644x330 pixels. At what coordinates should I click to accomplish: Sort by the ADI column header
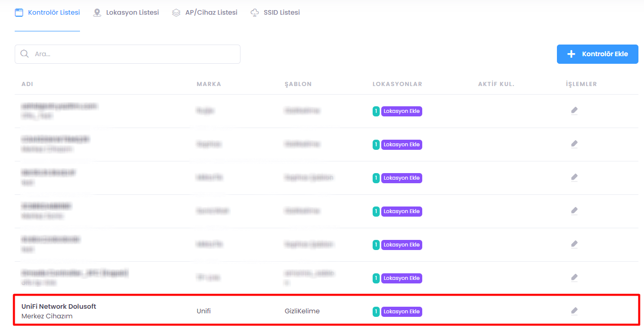point(27,84)
